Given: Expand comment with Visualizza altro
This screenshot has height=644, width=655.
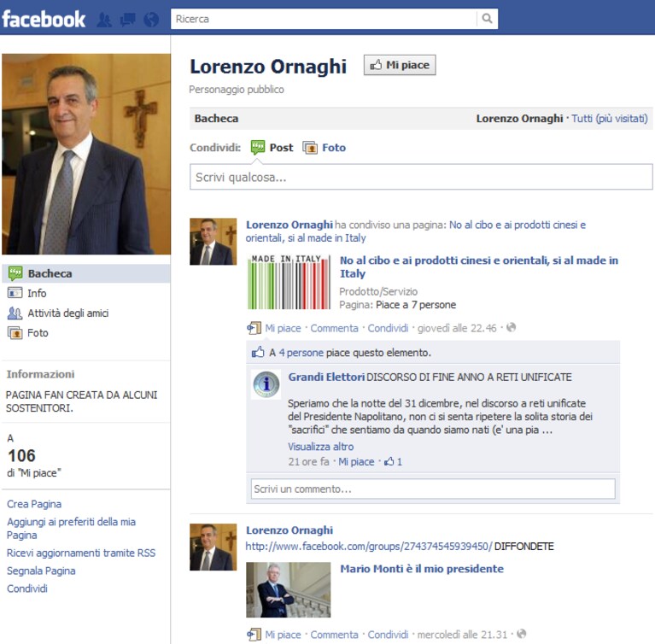Looking at the screenshot, I should [321, 447].
